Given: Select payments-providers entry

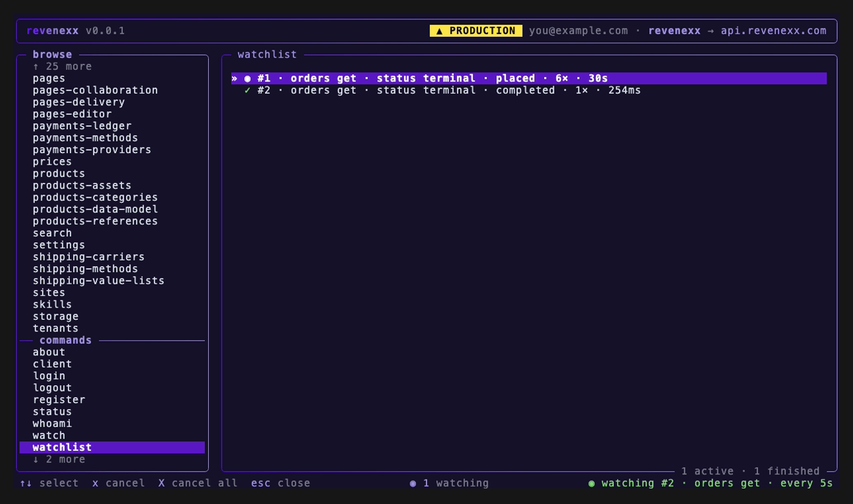Looking at the screenshot, I should point(92,150).
